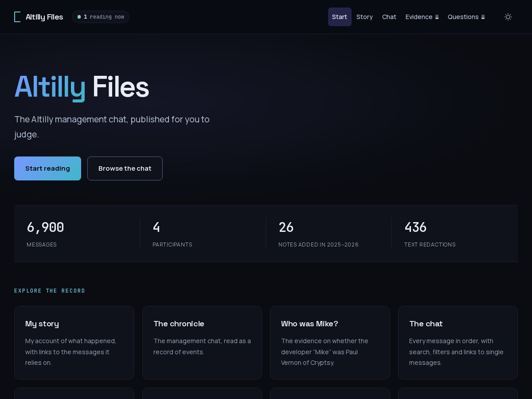The width and height of the screenshot is (532, 399).
Task: Open the Story nav item
Action: [364, 17]
